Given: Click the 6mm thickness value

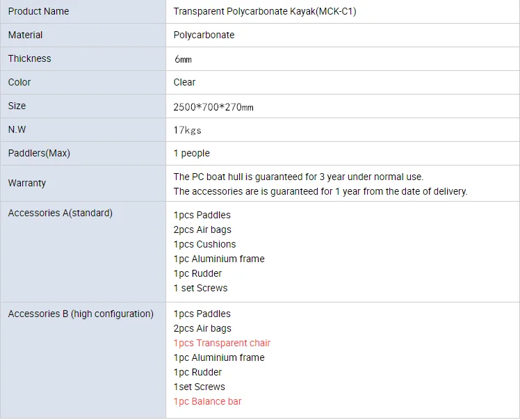Looking at the screenshot, I should [x=182, y=60].
